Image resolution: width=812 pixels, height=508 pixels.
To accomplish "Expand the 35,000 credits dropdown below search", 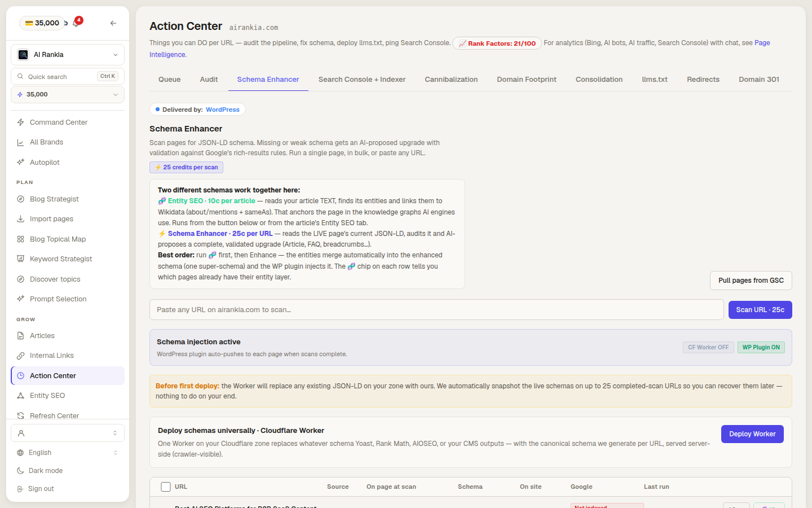I will point(68,95).
